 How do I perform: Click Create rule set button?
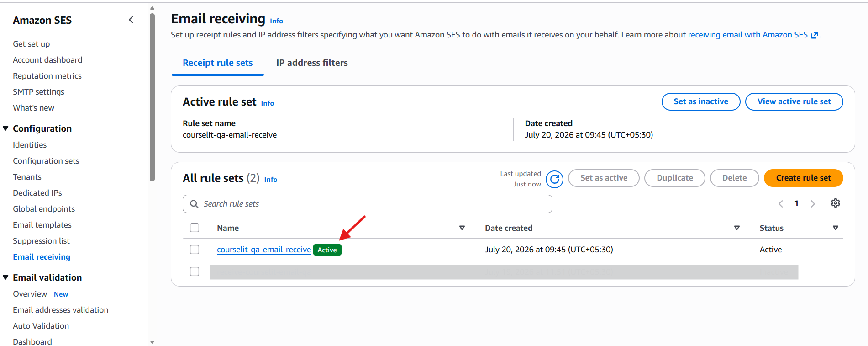click(803, 178)
